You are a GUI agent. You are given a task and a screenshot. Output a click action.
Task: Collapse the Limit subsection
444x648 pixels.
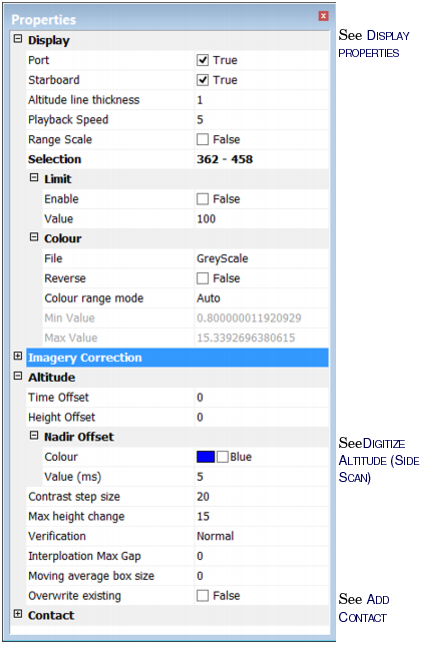click(x=34, y=178)
